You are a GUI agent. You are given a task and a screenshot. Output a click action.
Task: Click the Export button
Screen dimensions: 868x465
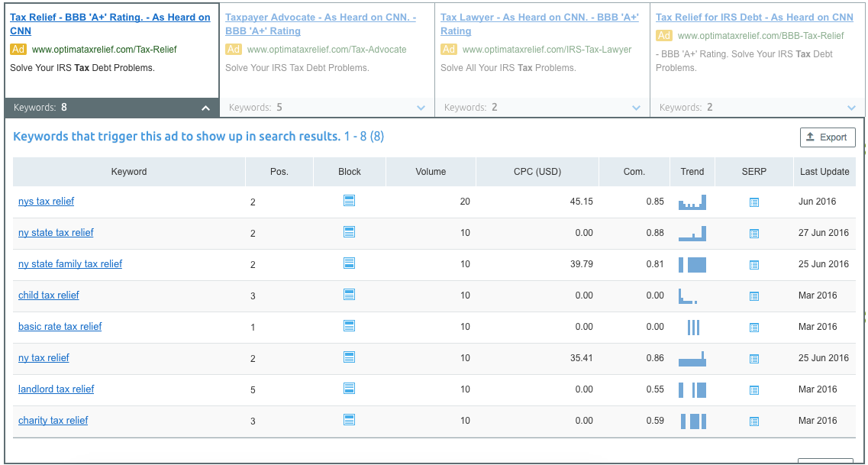(x=828, y=137)
